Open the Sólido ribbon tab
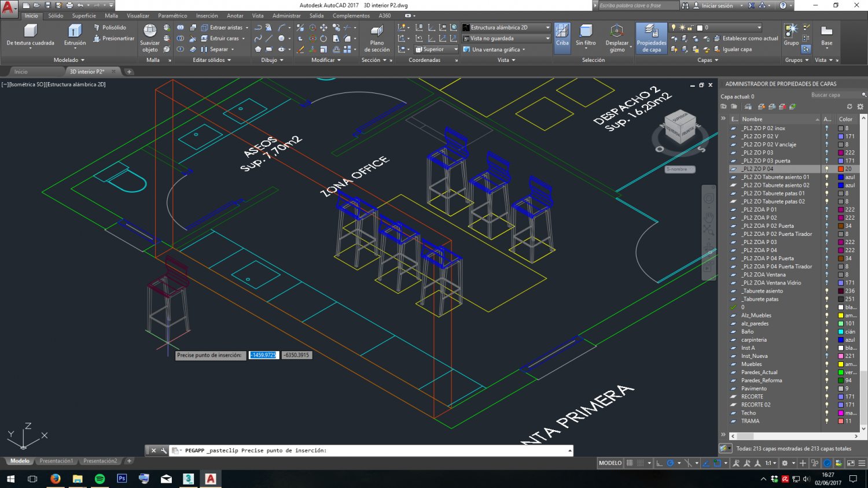The image size is (868, 488). pos(56,16)
